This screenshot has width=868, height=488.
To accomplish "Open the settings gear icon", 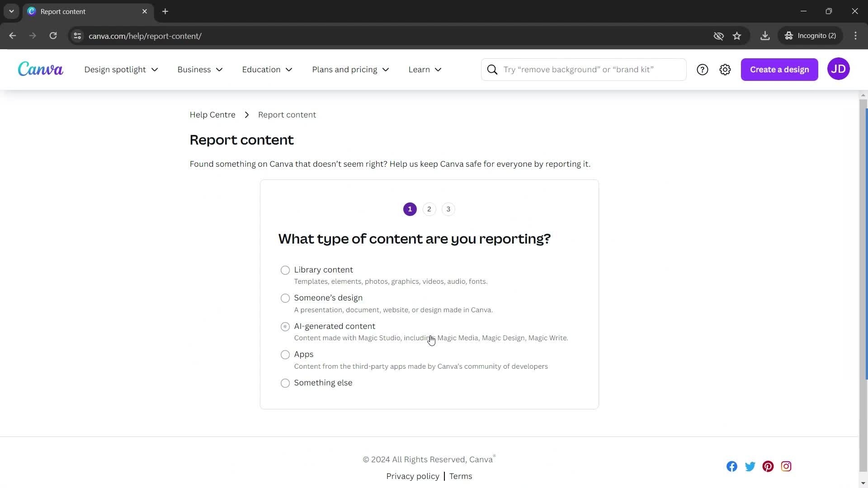I will click(726, 69).
